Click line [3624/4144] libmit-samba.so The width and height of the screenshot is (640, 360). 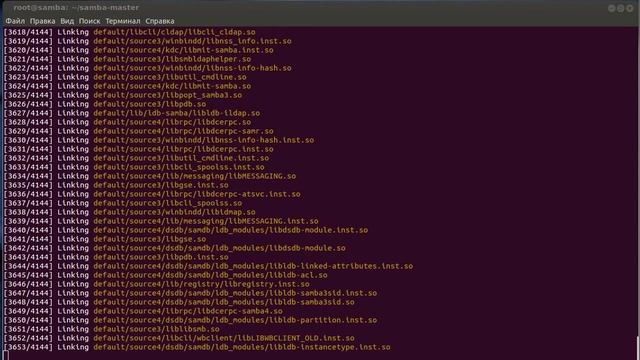pyautogui.click(x=127, y=86)
